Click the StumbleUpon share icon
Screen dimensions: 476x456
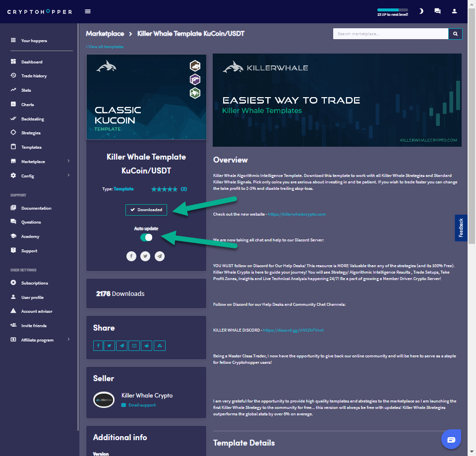click(x=159, y=346)
